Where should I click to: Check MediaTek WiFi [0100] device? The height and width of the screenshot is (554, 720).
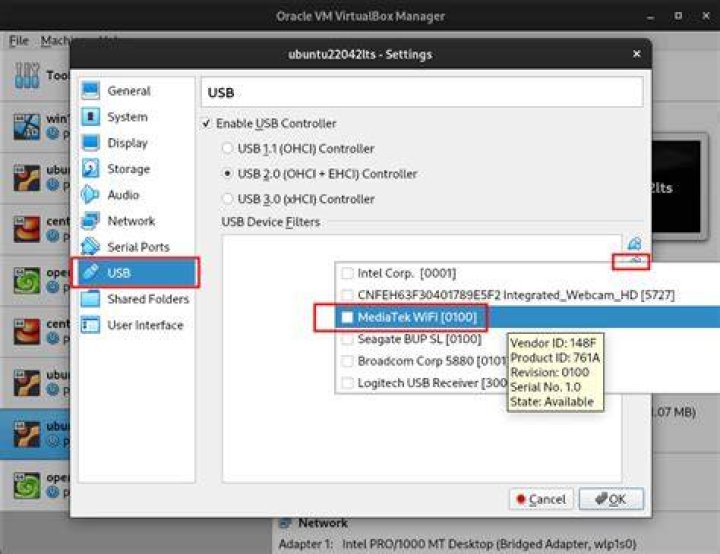pyautogui.click(x=347, y=317)
